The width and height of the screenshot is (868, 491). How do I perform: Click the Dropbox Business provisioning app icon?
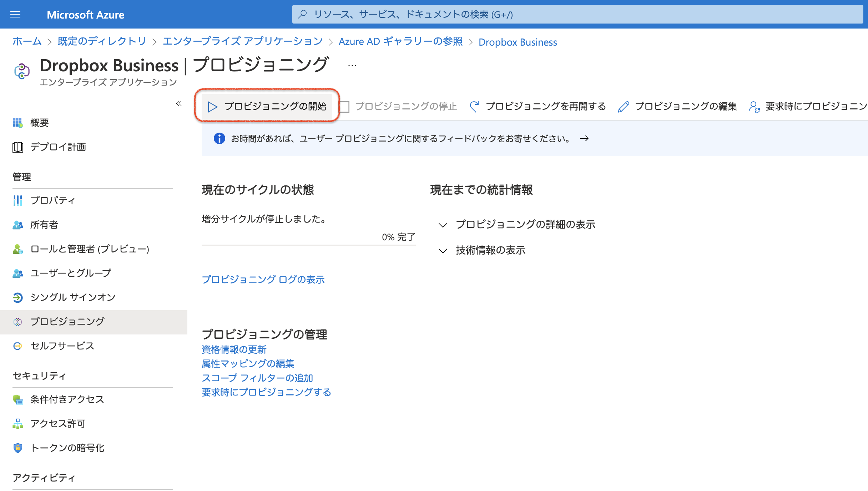coord(22,71)
